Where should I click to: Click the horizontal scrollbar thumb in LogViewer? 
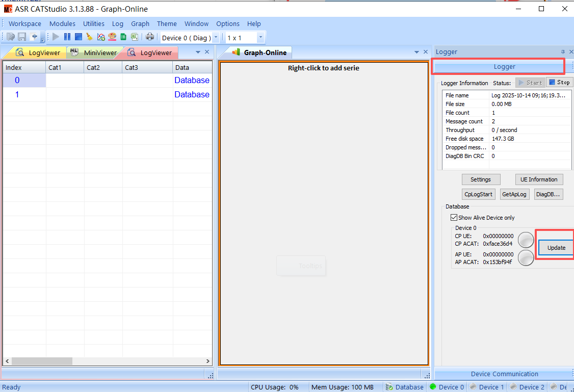[x=42, y=361]
